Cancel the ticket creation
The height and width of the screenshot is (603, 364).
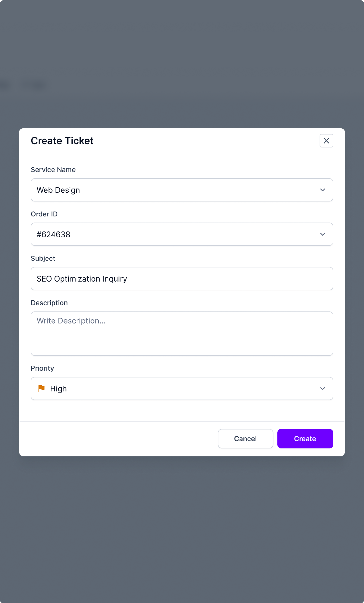pos(246,439)
